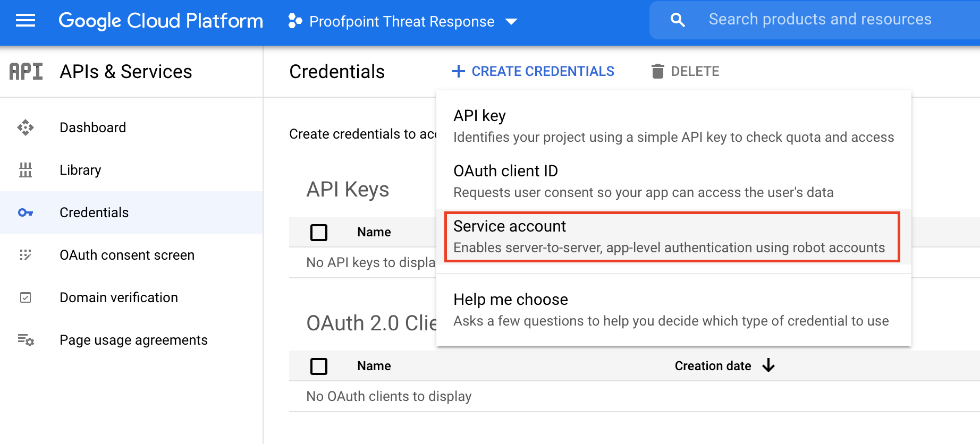Click the Credentials key icon
980x444 pixels.
(26, 212)
